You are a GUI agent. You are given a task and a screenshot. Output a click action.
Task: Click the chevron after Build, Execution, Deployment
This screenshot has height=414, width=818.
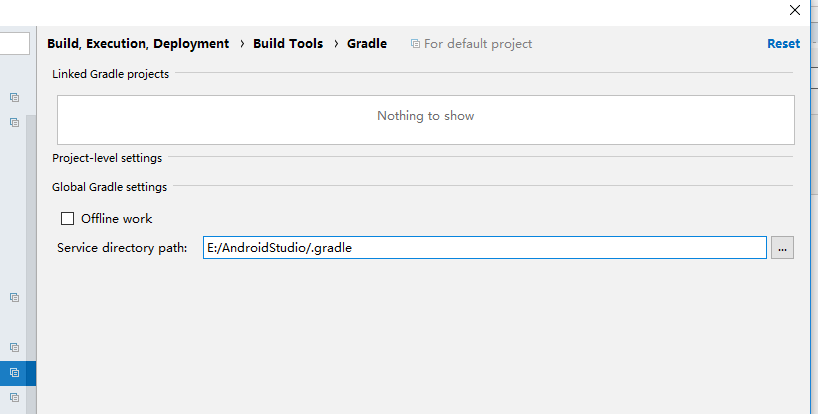242,44
